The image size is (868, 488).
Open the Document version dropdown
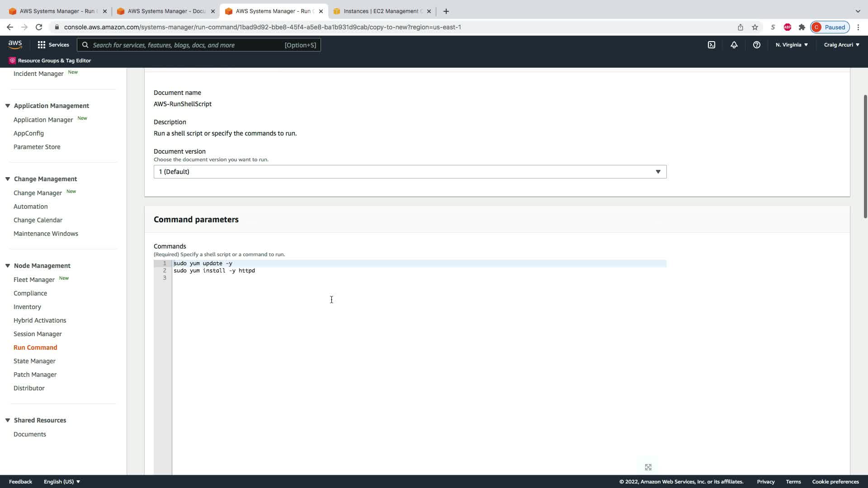410,172
